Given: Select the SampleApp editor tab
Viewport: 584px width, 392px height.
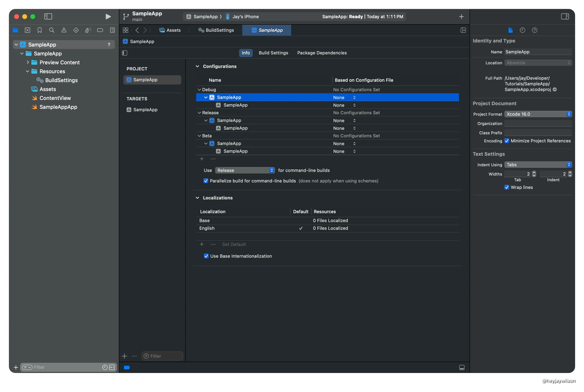Looking at the screenshot, I should click(267, 30).
